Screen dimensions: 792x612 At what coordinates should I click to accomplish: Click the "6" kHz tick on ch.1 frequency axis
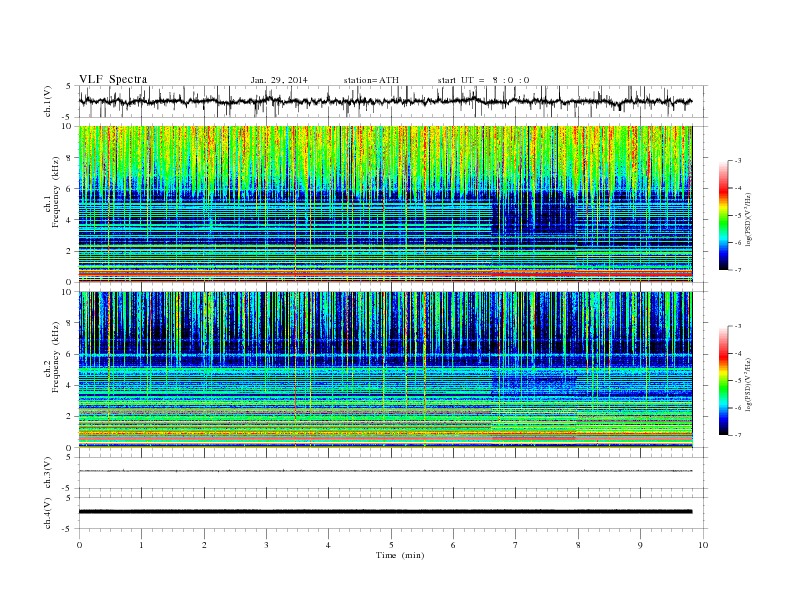coord(69,189)
